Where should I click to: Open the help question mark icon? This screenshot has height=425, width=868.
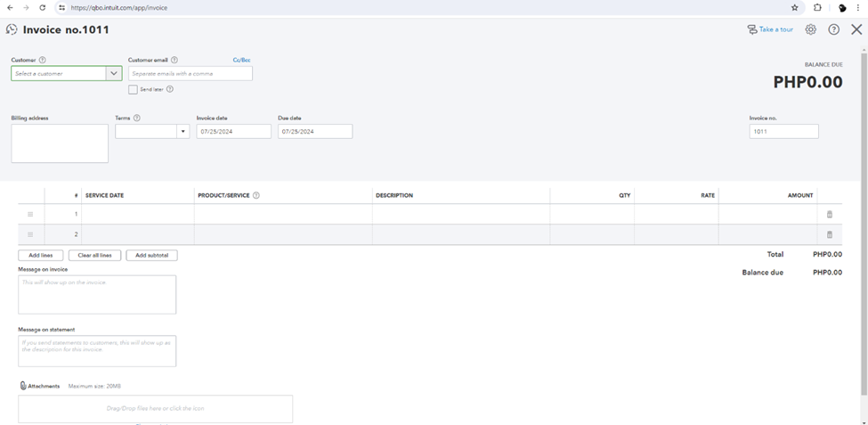833,29
